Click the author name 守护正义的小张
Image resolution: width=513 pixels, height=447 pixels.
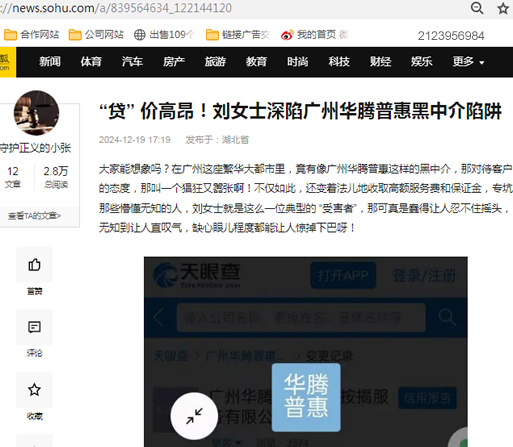[x=35, y=148]
